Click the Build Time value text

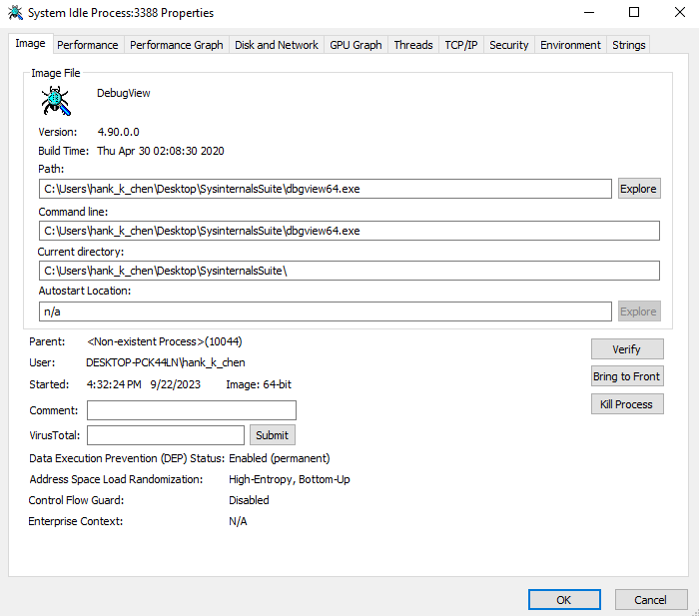161,151
